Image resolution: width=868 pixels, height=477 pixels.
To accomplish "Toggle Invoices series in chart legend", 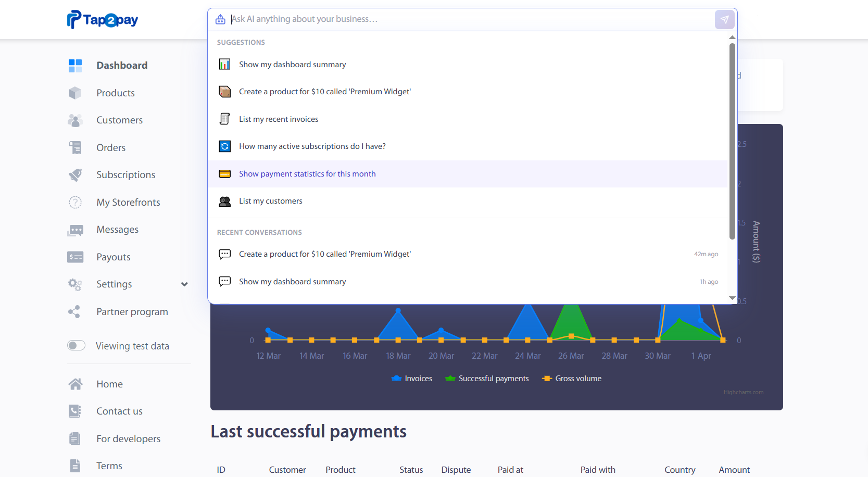I will (412, 379).
